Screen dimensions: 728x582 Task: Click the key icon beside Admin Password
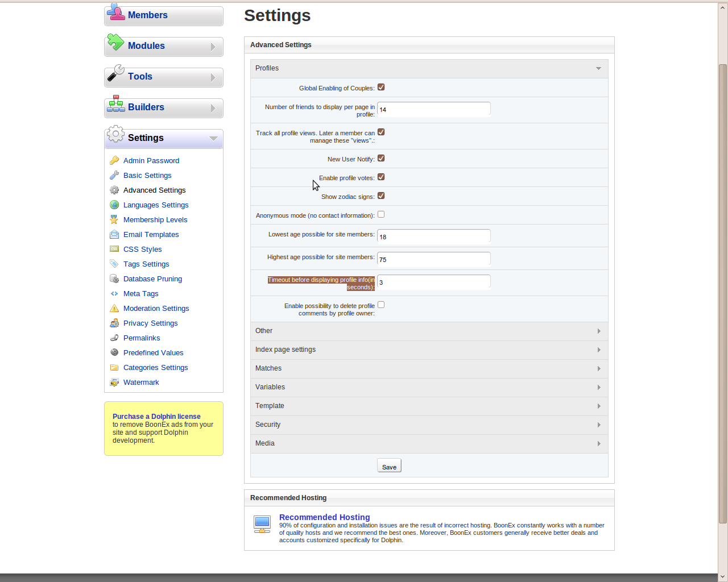tap(114, 161)
